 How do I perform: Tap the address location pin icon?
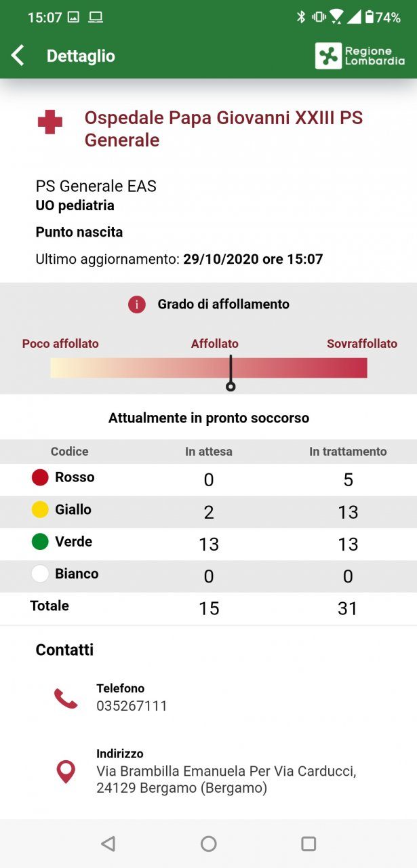[x=66, y=772]
